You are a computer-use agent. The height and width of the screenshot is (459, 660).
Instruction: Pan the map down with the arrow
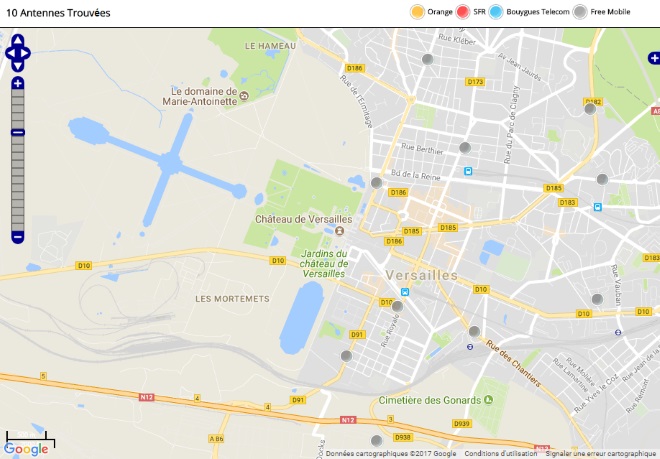[x=18, y=66]
